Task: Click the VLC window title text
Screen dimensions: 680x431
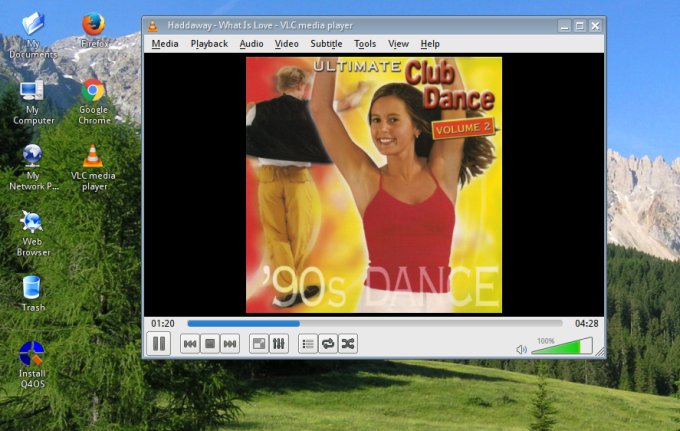Action: pos(260,26)
